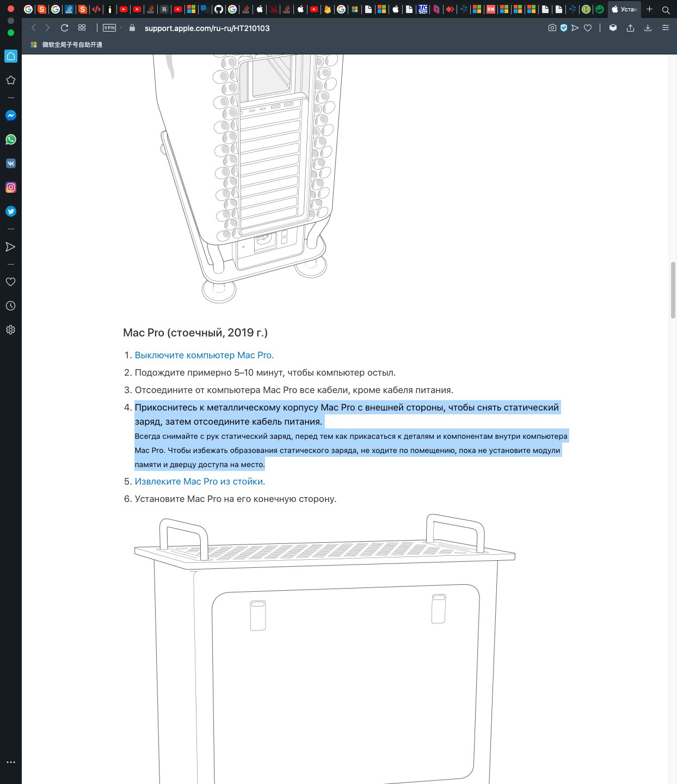Open the Speed Dial start page grid

point(82,28)
